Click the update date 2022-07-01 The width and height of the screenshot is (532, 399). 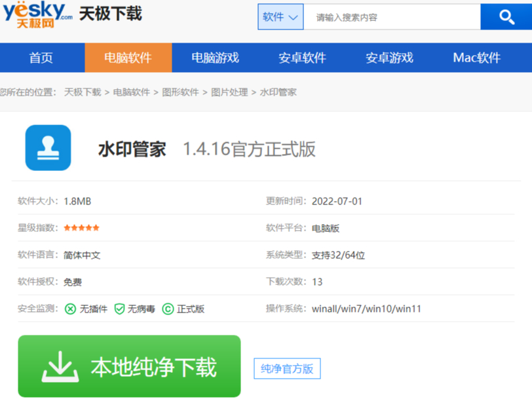337,201
